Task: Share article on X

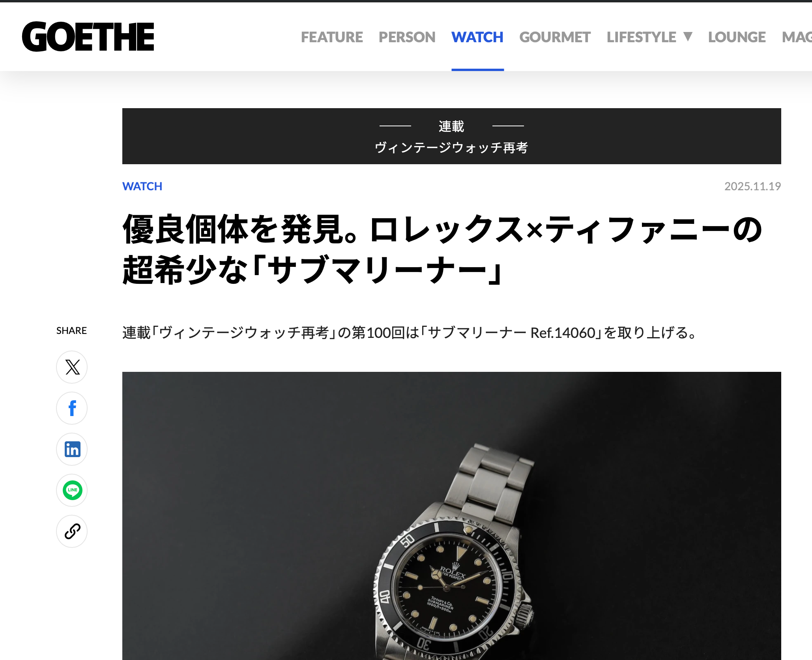Action: 72,367
